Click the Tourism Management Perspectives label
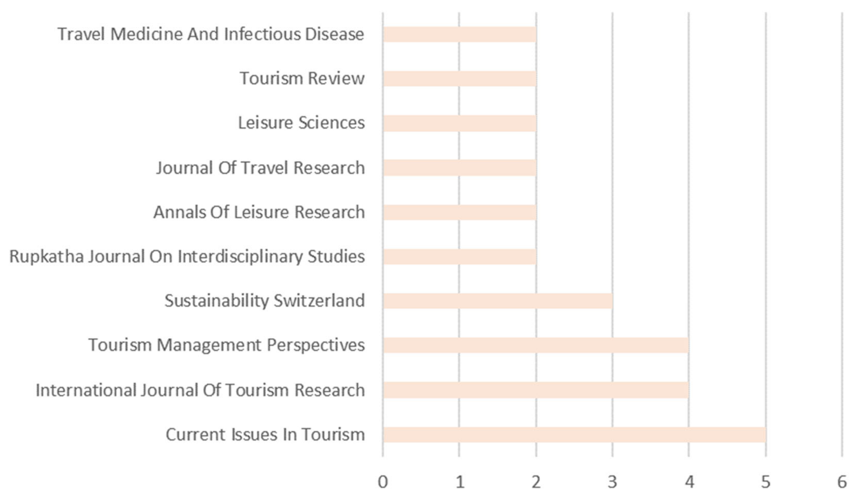The image size is (861, 504). click(x=227, y=345)
